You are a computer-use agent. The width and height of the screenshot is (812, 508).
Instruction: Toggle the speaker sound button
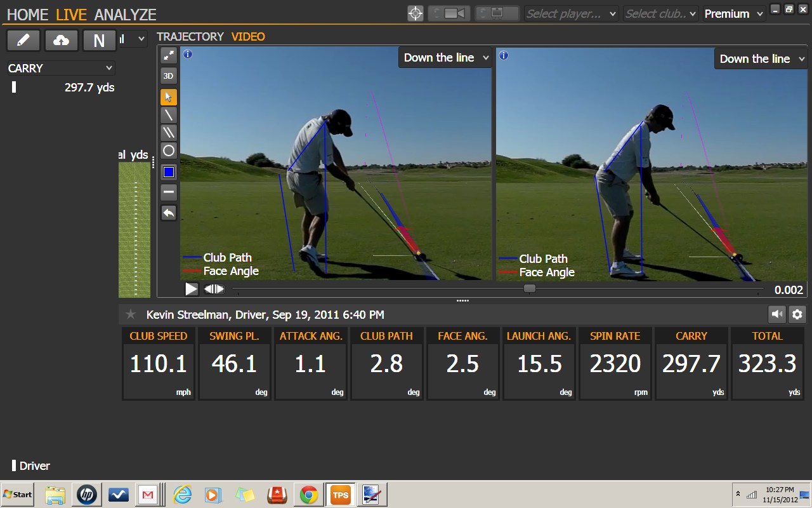[776, 314]
